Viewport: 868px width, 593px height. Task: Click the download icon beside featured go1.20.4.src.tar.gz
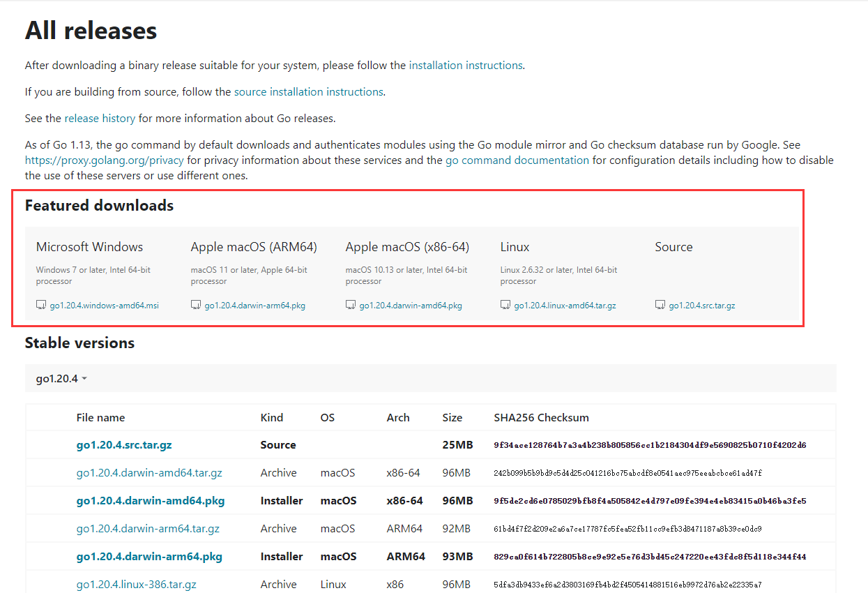[x=660, y=305]
